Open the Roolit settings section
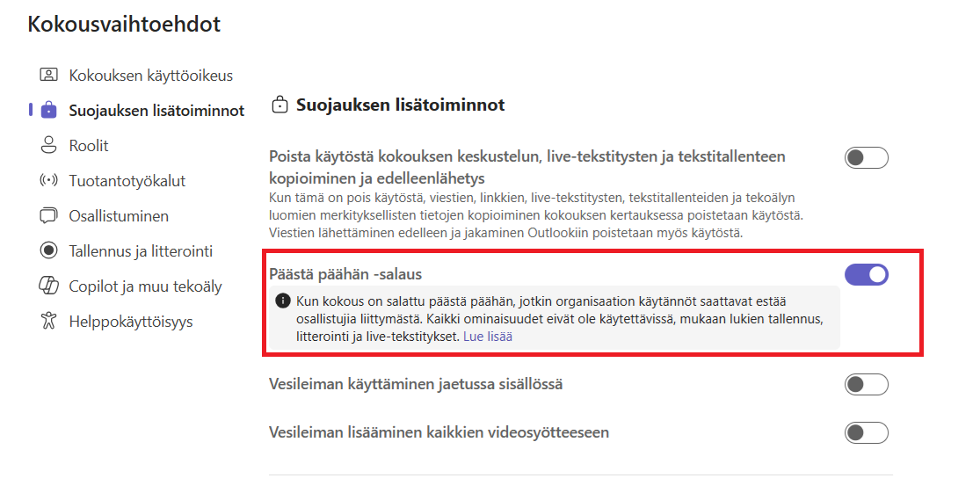Viewport: 980px width, 500px height. point(89,146)
